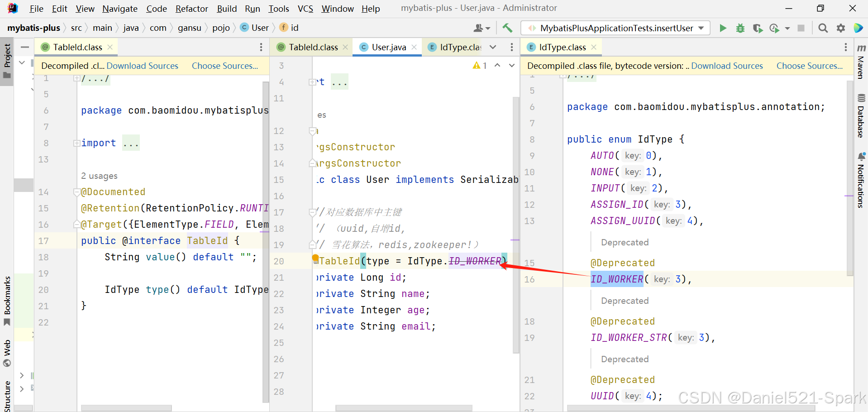Viewport: 868px width, 412px height.
Task: Open the Notifications tool window
Action: 861,180
